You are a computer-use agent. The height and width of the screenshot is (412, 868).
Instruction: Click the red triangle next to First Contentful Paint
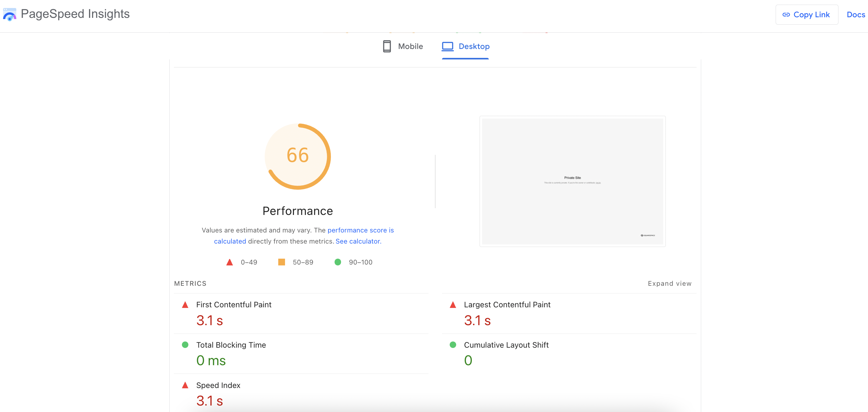[x=185, y=305]
